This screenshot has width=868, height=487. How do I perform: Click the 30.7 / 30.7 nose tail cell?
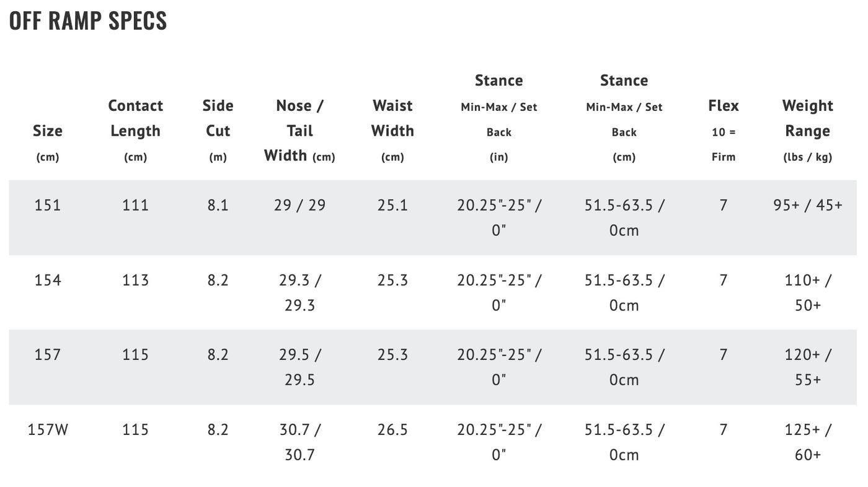[x=300, y=442]
